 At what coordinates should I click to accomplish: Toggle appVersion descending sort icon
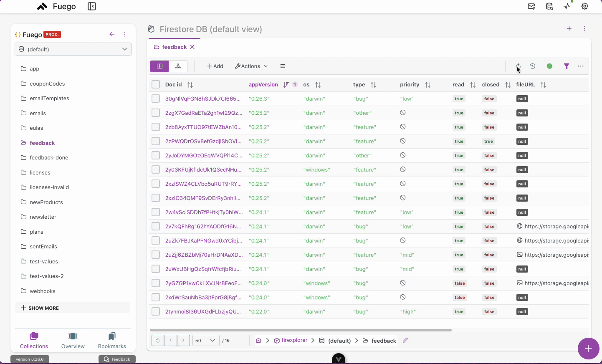286,85
